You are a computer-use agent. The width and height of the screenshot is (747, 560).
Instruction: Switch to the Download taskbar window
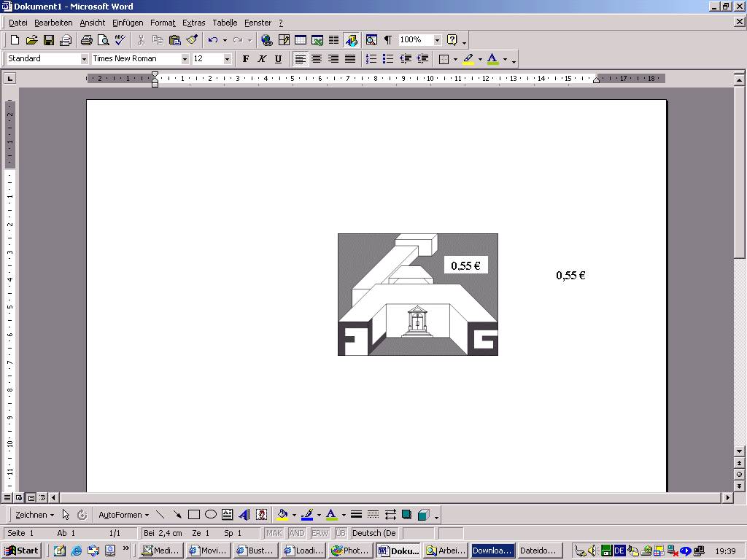click(x=492, y=551)
